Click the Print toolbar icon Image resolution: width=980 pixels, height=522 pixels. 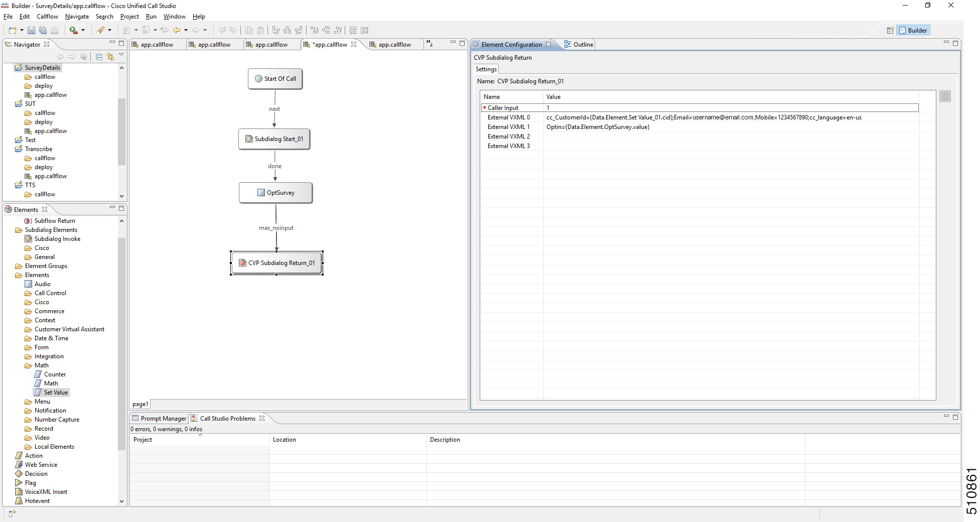[54, 30]
